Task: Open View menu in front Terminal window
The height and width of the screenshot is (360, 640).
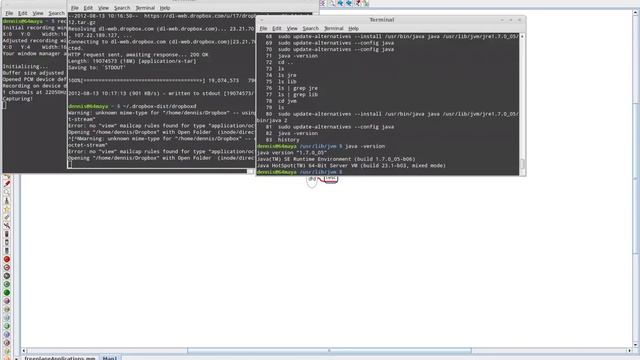Action: (292, 29)
